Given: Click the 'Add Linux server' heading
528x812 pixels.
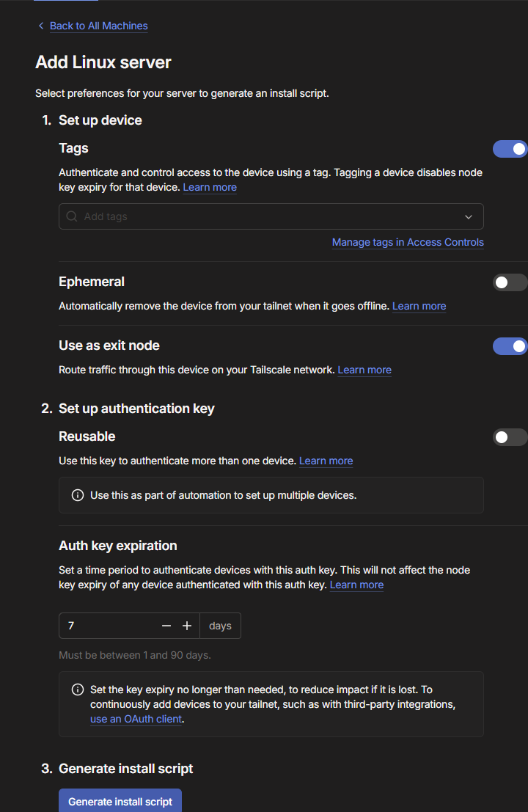Looking at the screenshot, I should [x=103, y=62].
